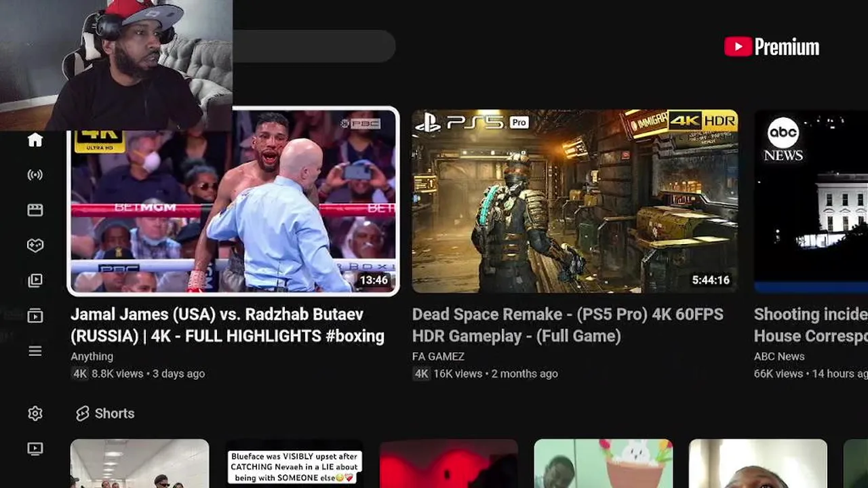Viewport: 868px width, 488px height.
Task: Open the Library icon in sidebar
Action: (x=35, y=281)
